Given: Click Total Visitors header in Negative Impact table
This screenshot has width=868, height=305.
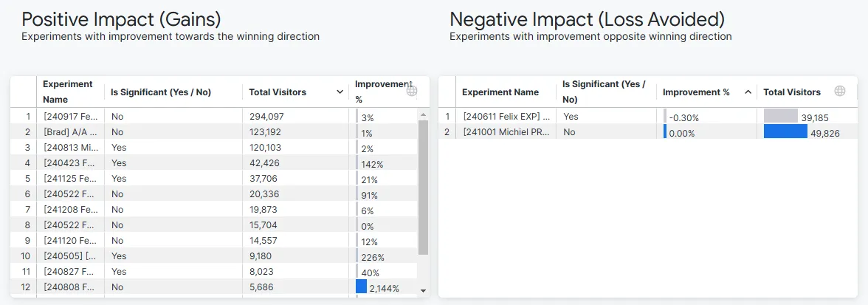Looking at the screenshot, I should click(792, 92).
